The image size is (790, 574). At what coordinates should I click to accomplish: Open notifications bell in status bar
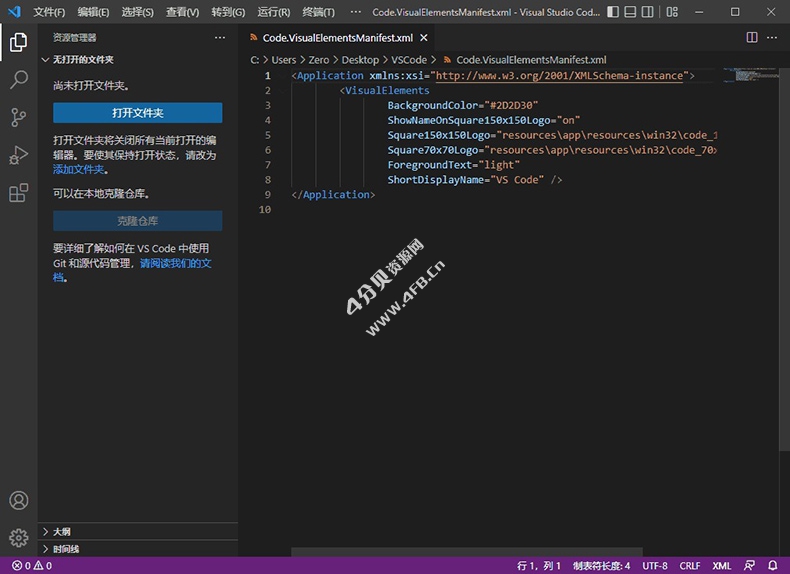coord(772,566)
